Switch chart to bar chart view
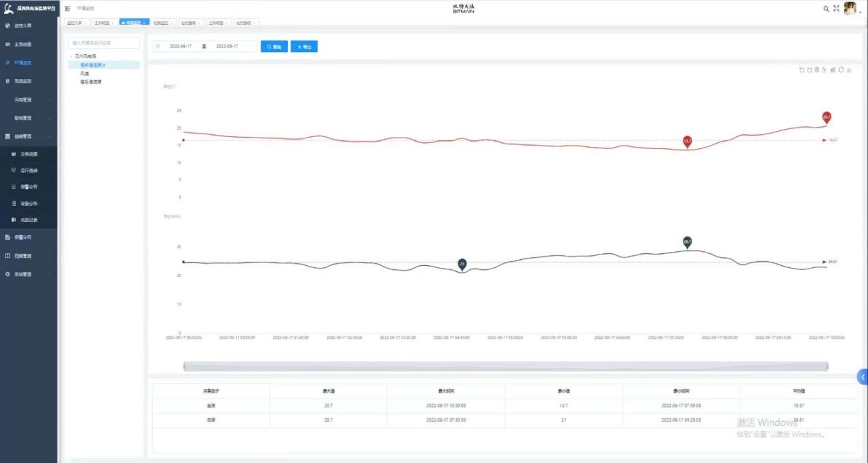 coord(833,69)
